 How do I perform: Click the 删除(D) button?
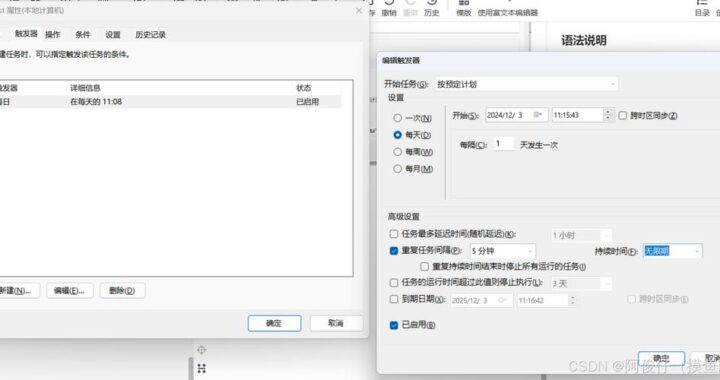122,291
